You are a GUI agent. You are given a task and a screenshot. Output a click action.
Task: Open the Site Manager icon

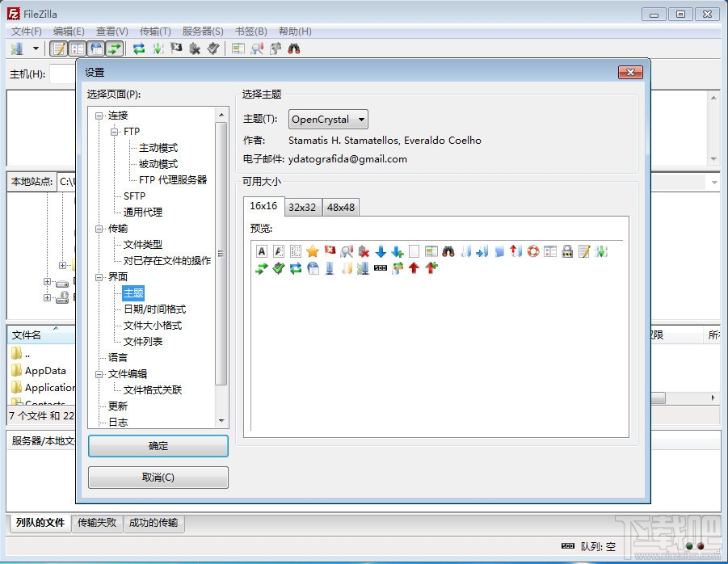[x=15, y=48]
